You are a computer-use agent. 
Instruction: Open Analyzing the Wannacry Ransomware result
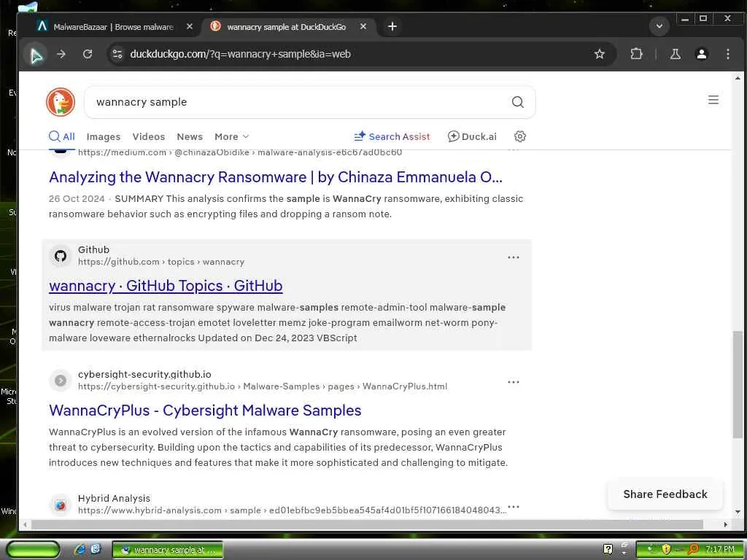point(275,177)
